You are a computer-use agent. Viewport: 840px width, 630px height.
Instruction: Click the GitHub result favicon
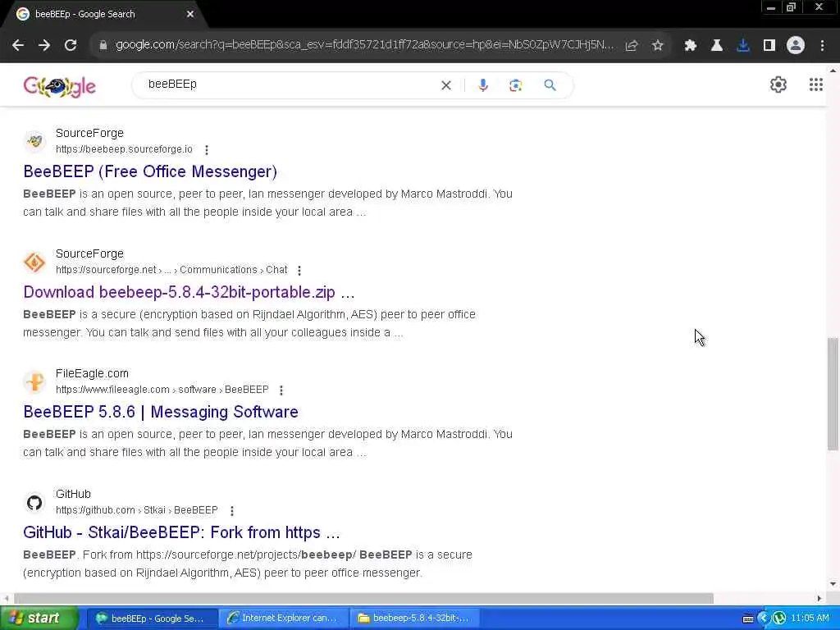click(34, 503)
